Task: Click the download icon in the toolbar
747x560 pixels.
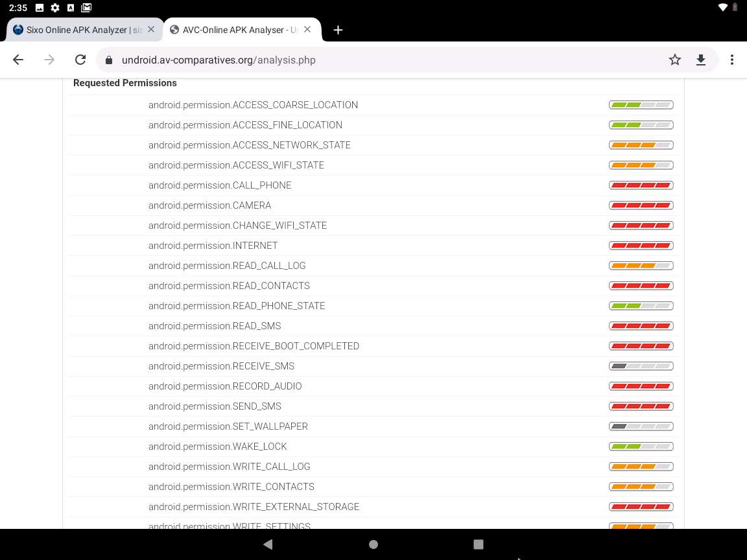Action: click(700, 59)
